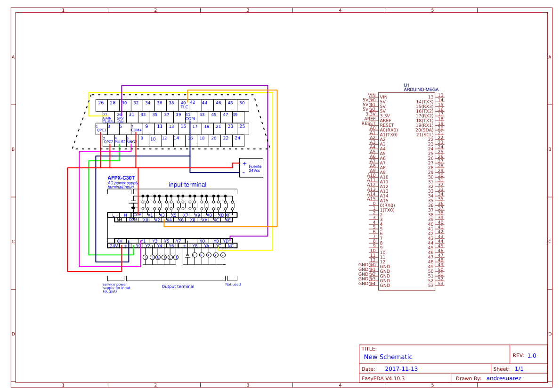The image size is (560, 392).
Task: Select the battery symbol near Y8 outputs
Action: (188, 255)
